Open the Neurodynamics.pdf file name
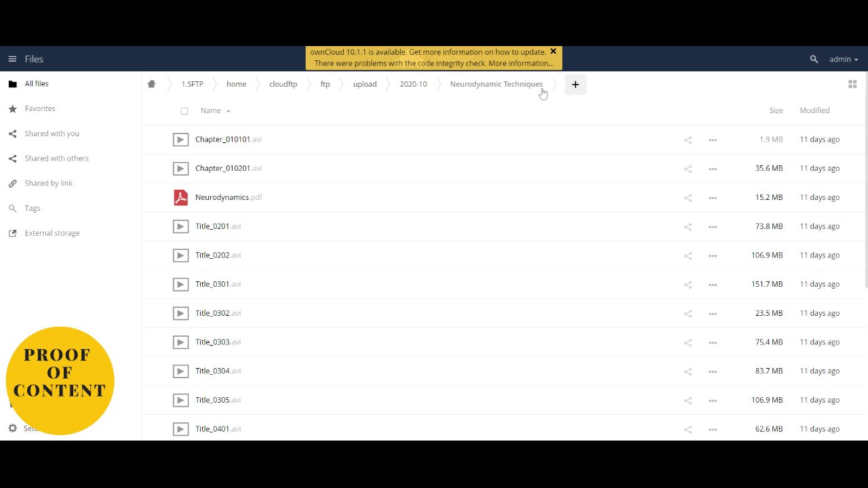868x488 pixels. coord(229,197)
